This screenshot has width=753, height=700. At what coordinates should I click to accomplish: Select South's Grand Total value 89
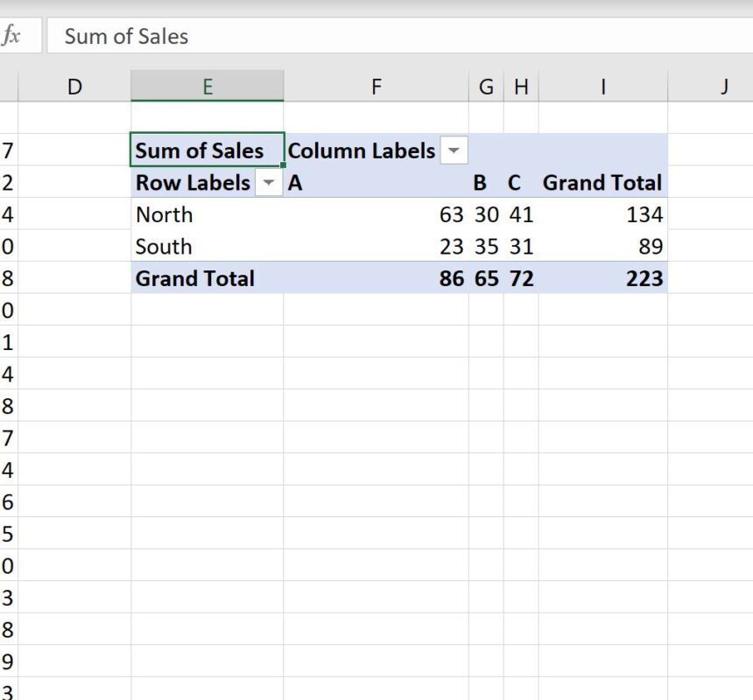602,247
